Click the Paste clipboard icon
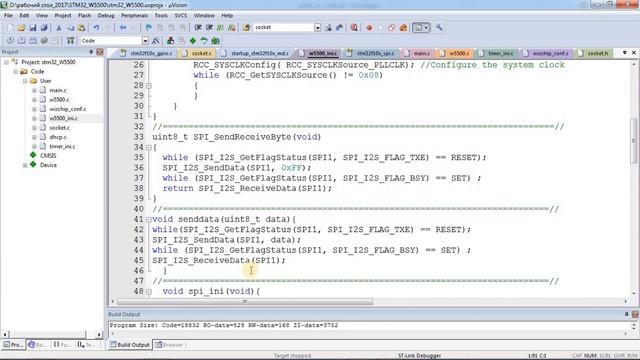Image resolution: width=640 pixels, height=360 pixels. [x=82, y=28]
